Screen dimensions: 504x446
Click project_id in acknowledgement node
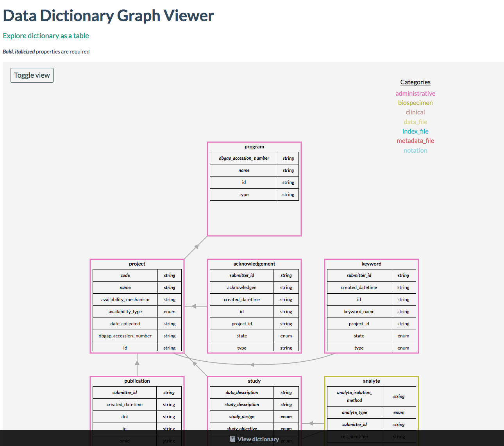tap(242, 324)
